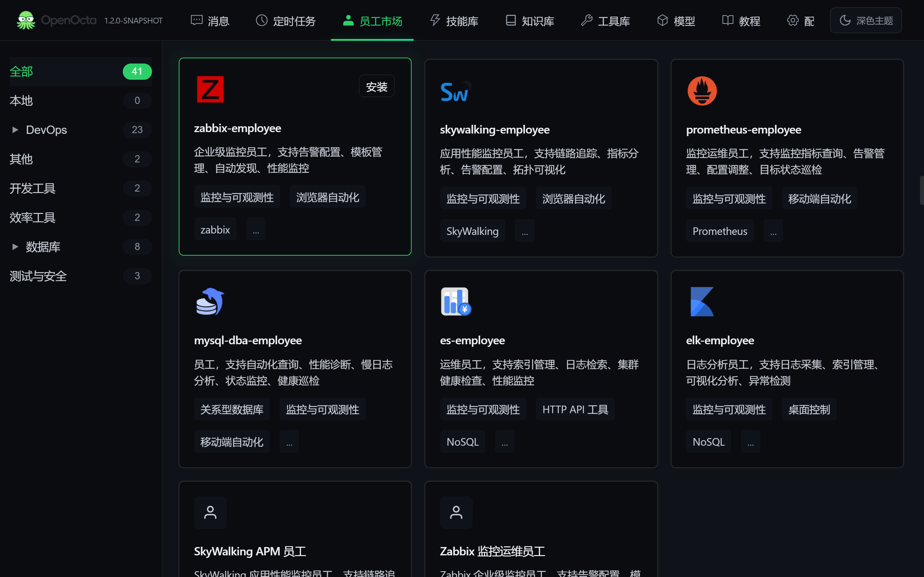Viewport: 924px width, 577px height.
Task: Switch to the 技能库 tab
Action: tap(454, 21)
